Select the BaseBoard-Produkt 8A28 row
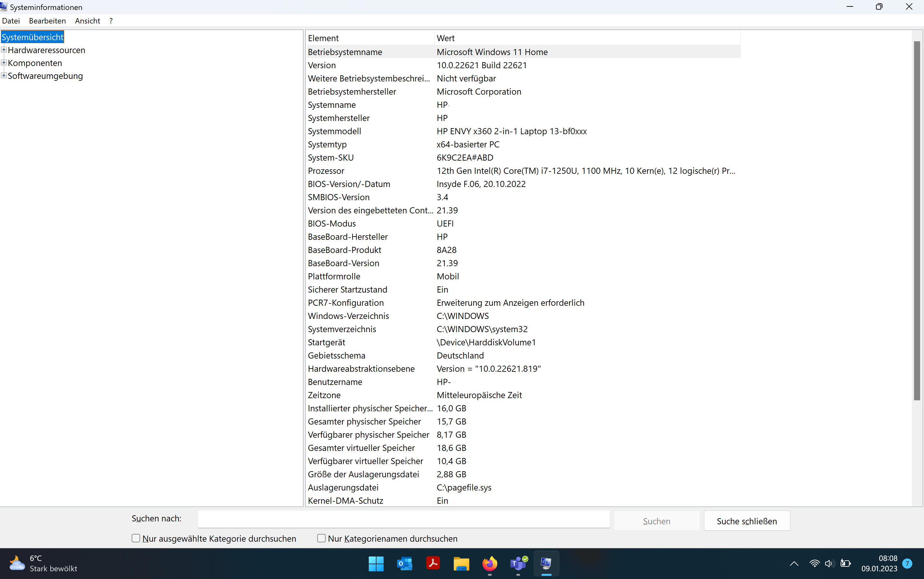 click(x=523, y=250)
